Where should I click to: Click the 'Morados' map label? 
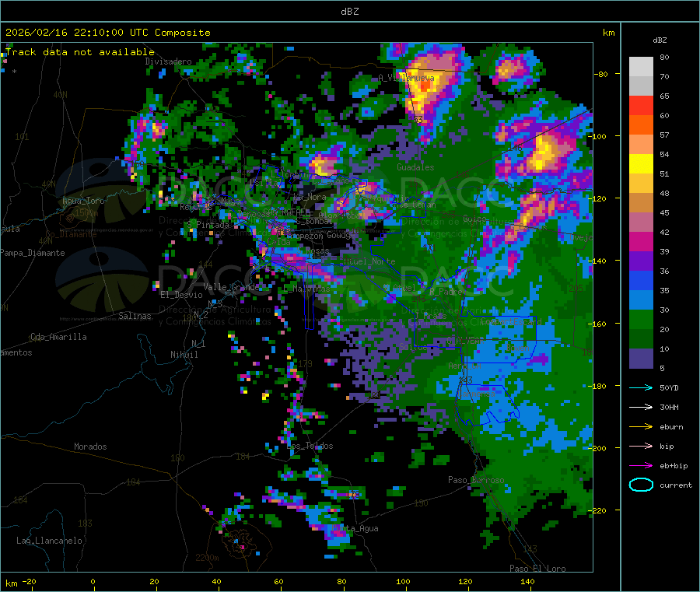tap(90, 447)
